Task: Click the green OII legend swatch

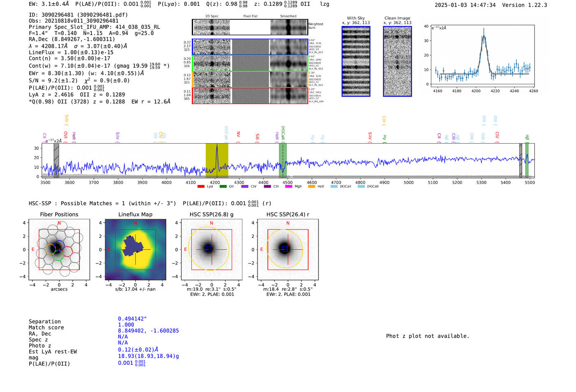Action: click(x=223, y=186)
